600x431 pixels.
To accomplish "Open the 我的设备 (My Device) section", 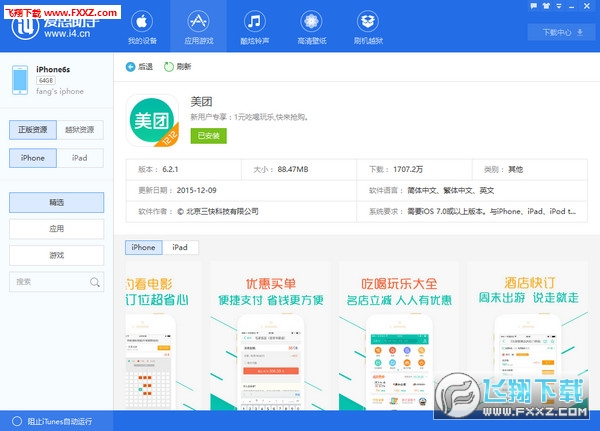I will point(142,27).
